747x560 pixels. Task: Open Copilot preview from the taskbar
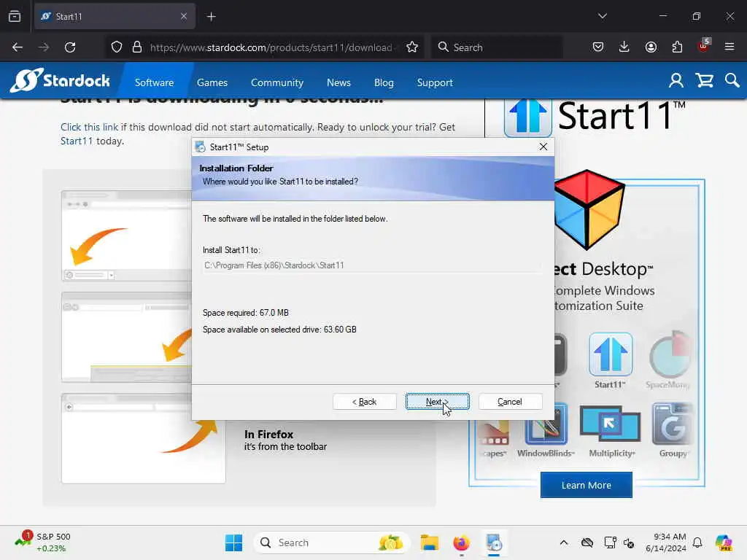724,542
